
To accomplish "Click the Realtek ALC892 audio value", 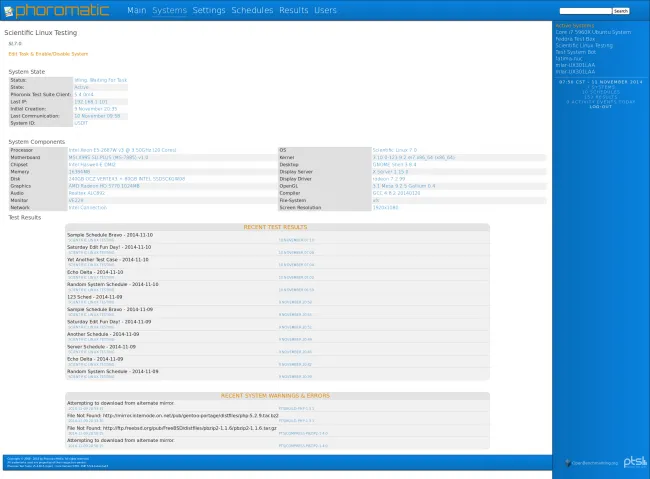I will click(x=87, y=193).
